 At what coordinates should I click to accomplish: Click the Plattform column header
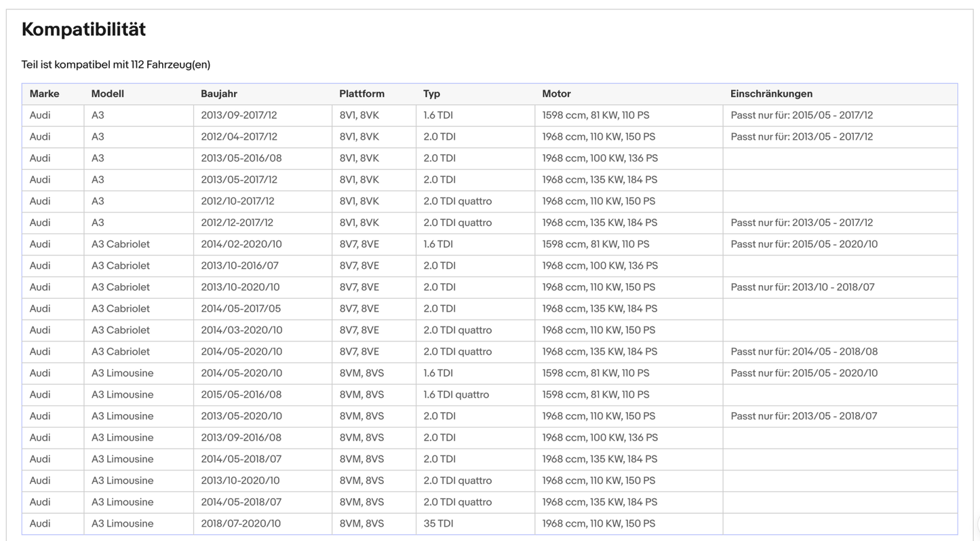click(361, 94)
